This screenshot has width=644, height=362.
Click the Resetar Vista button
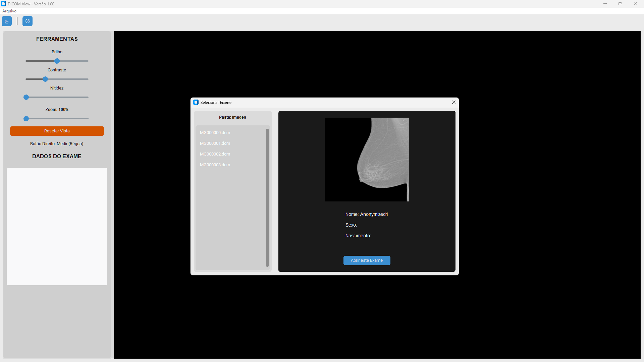click(57, 131)
